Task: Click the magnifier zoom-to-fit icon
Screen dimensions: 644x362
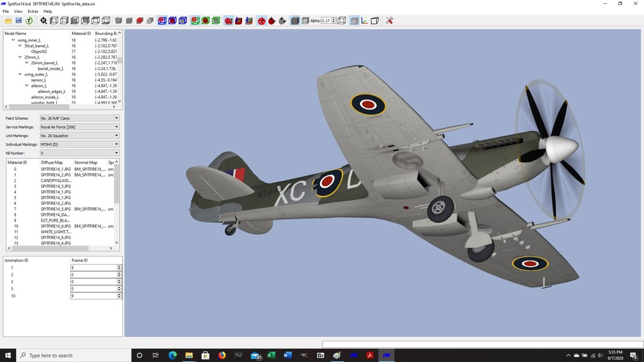Action: [44, 21]
